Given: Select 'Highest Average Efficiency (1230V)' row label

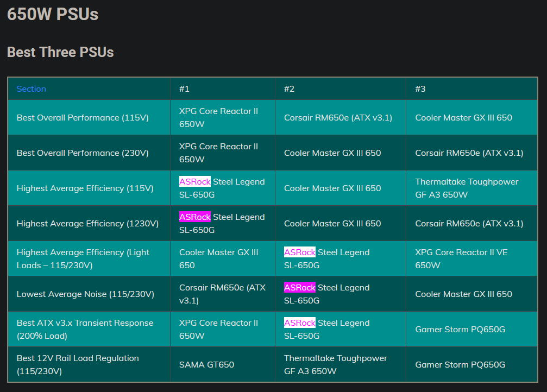Looking at the screenshot, I should click(87, 223).
